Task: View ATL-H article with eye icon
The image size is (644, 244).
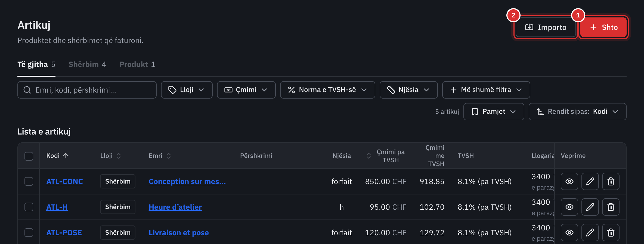Action: click(x=569, y=207)
